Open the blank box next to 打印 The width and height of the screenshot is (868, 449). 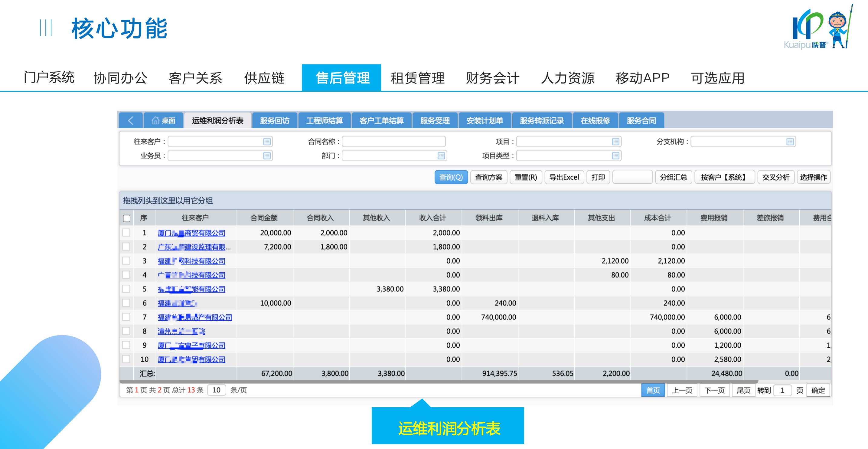632,177
